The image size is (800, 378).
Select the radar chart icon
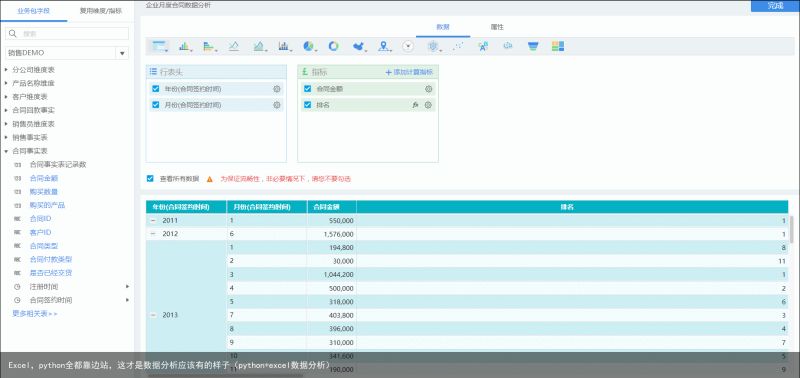433,46
